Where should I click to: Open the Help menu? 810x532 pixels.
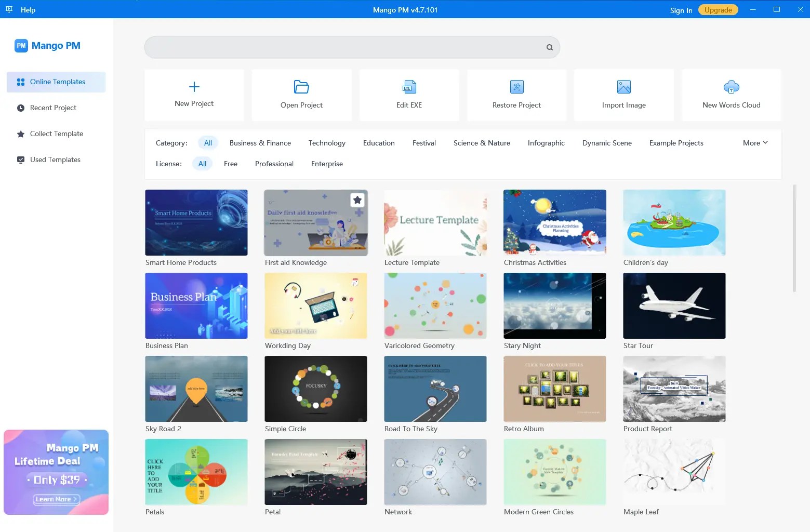(x=28, y=10)
